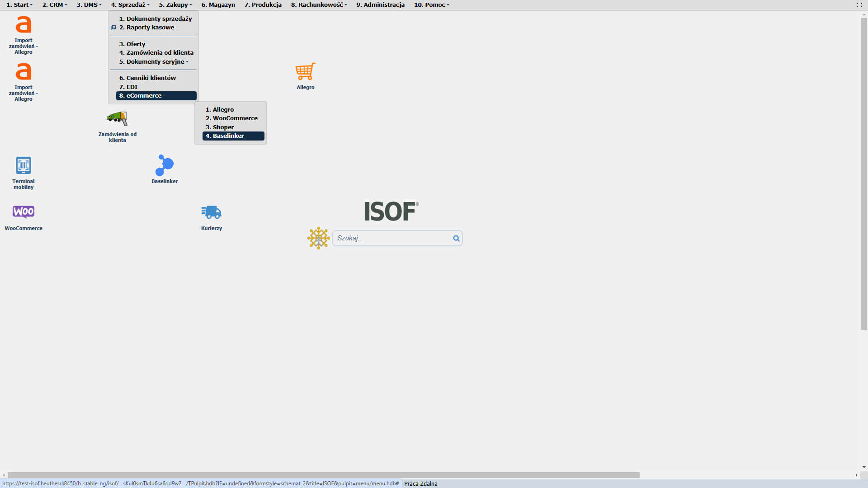Choose 6. Cenniki klientów menu entry
The image size is (868, 488).
[147, 78]
